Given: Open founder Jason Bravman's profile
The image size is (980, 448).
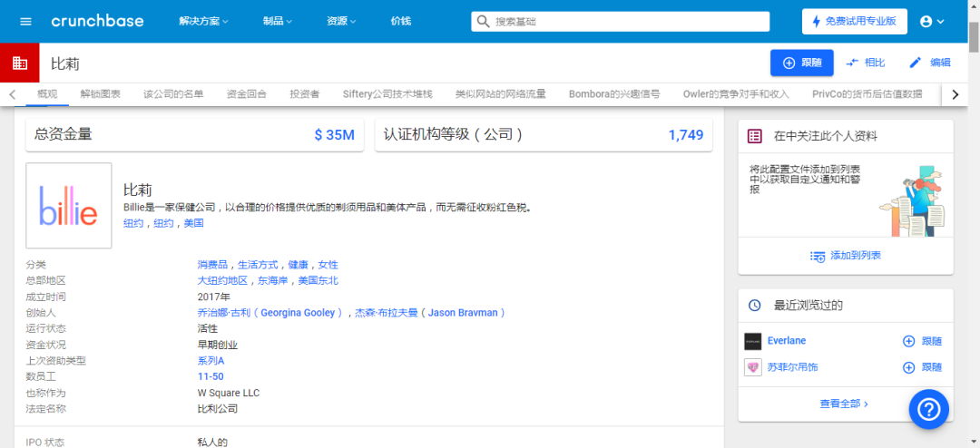Looking at the screenshot, I should (x=430, y=312).
